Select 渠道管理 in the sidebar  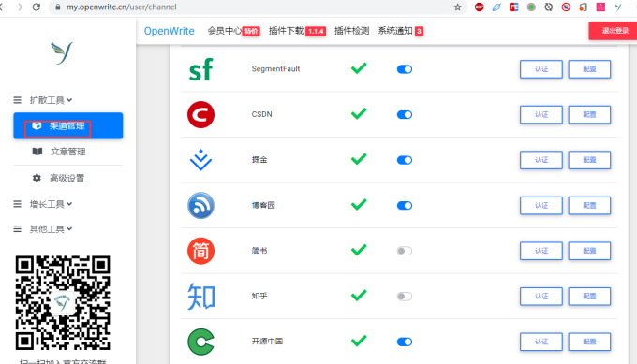(x=67, y=125)
